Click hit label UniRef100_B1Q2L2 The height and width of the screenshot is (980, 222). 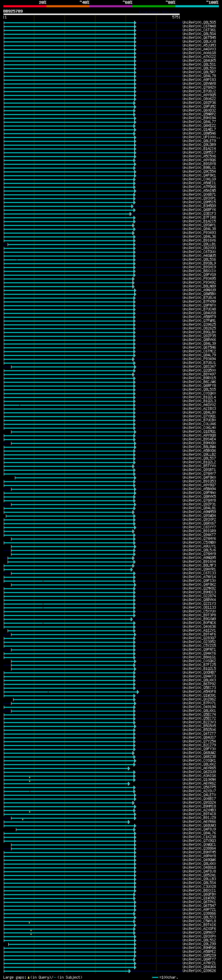click(199, 462)
